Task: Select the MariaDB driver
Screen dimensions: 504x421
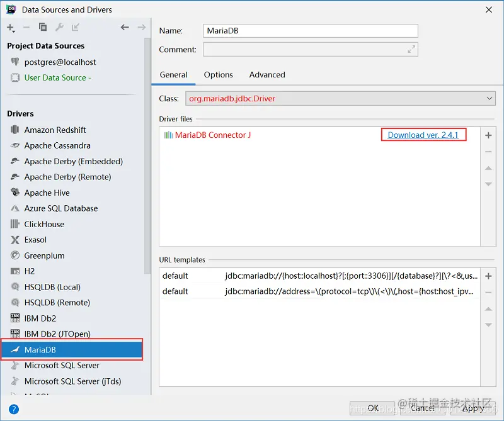Action: 72,350
